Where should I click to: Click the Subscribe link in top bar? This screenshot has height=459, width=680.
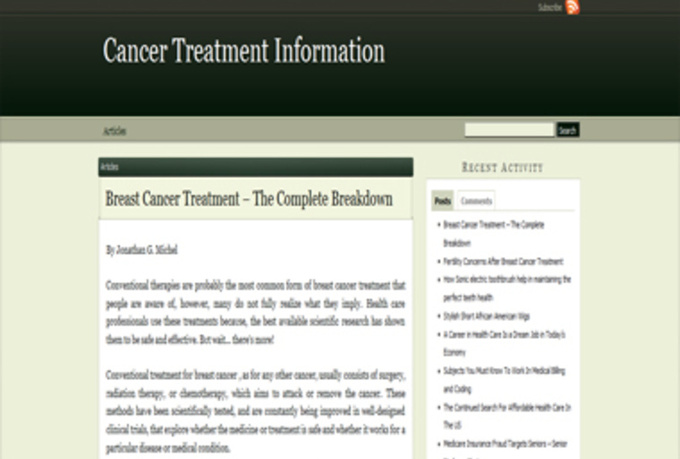[550, 7]
